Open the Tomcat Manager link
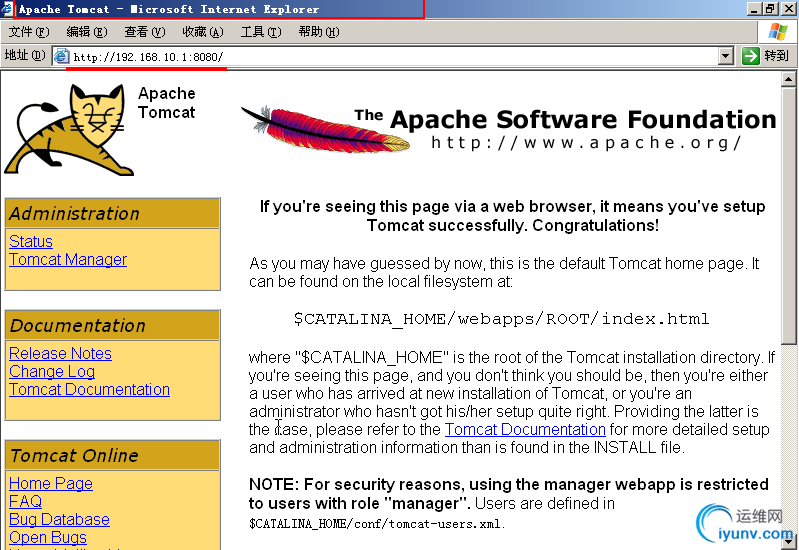The width and height of the screenshot is (799, 550). 68,259
